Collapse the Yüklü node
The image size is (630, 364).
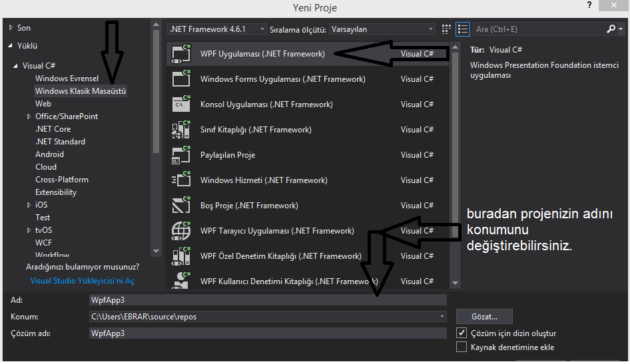click(x=10, y=46)
